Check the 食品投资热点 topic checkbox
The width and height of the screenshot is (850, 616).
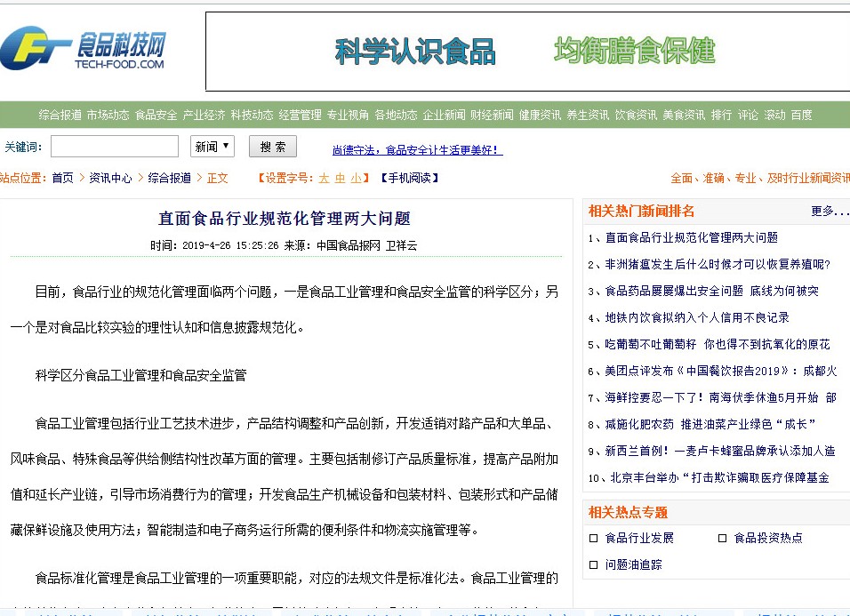click(722, 537)
